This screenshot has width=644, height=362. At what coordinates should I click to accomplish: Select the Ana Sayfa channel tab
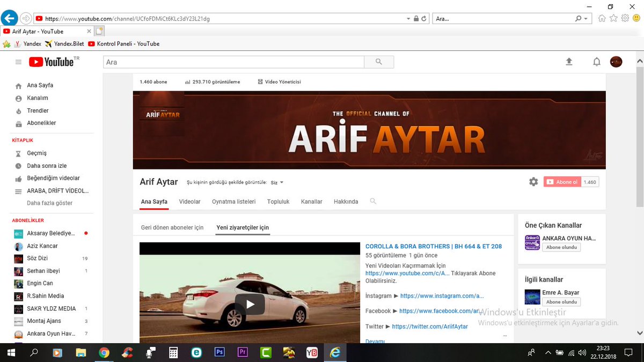pos(154,202)
